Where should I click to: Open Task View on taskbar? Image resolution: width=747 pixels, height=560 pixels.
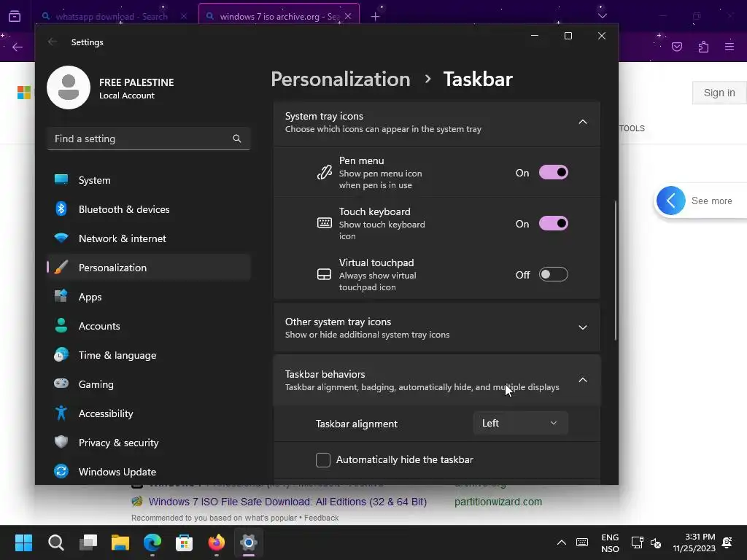coord(88,542)
